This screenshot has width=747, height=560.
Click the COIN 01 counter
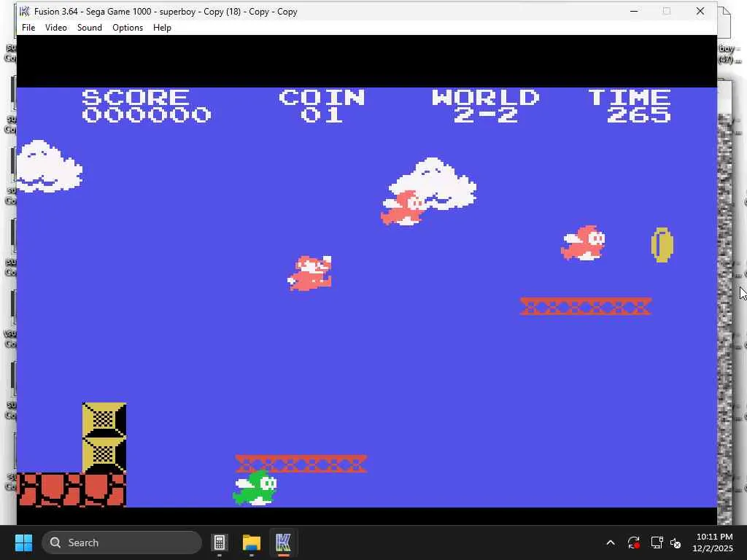(x=322, y=106)
